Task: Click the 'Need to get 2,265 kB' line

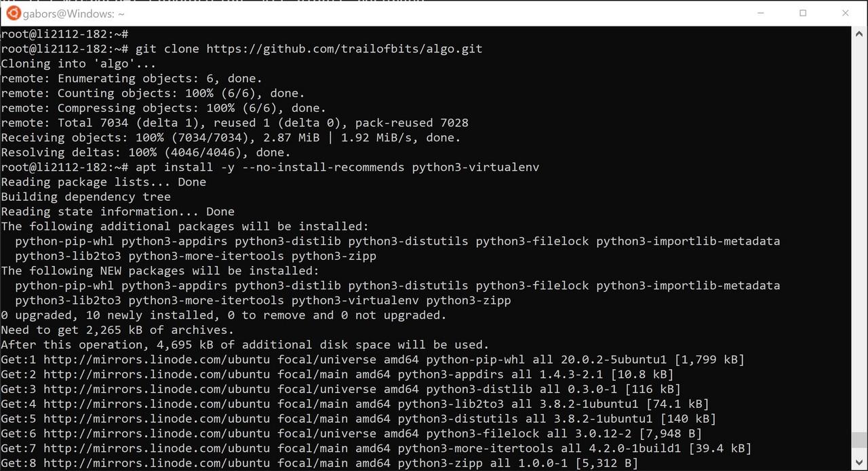Action: 117,330
